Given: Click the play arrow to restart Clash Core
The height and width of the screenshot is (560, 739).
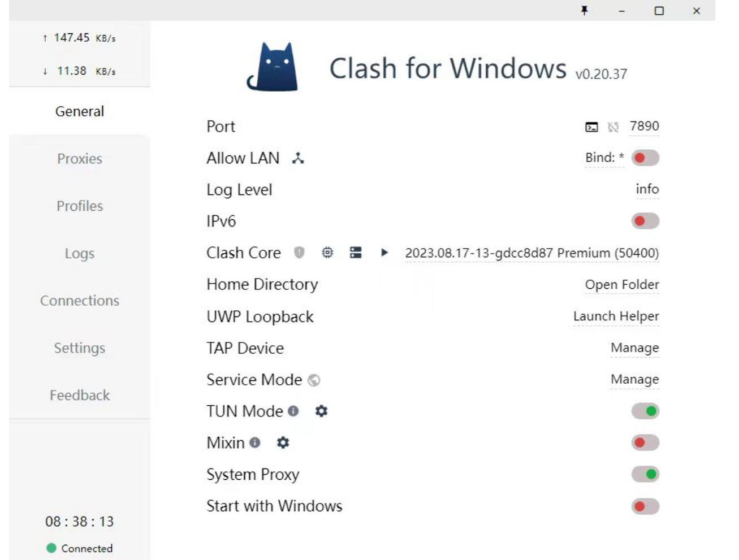Looking at the screenshot, I should (x=385, y=253).
